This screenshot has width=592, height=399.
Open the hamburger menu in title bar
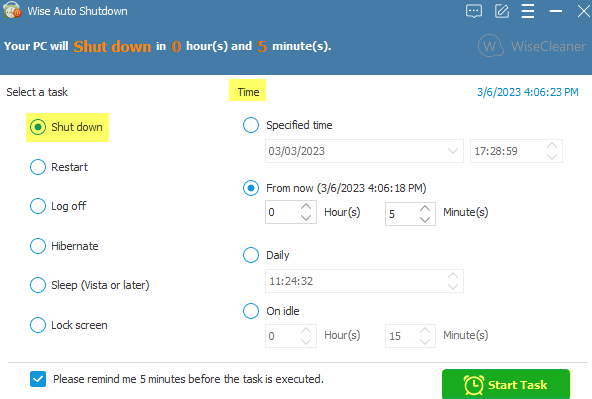(x=527, y=11)
